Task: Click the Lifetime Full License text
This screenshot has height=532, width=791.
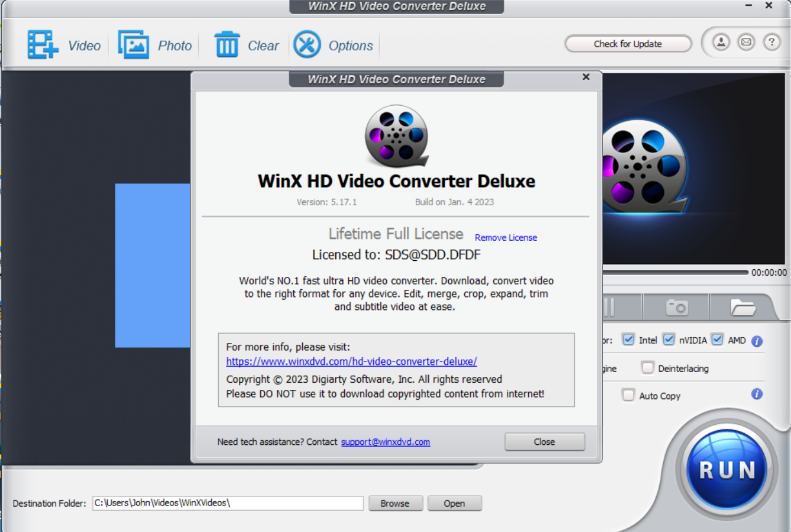Action: tap(396, 234)
